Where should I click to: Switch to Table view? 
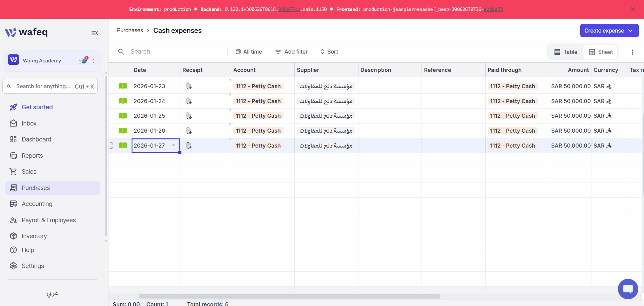[x=566, y=52]
